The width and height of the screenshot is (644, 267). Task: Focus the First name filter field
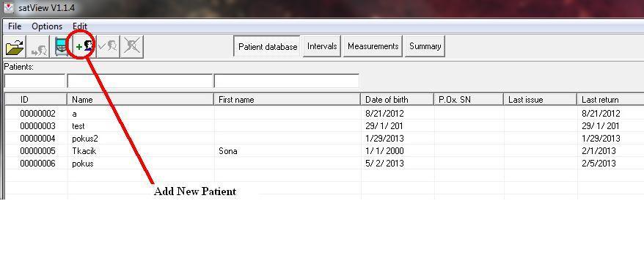click(287, 81)
